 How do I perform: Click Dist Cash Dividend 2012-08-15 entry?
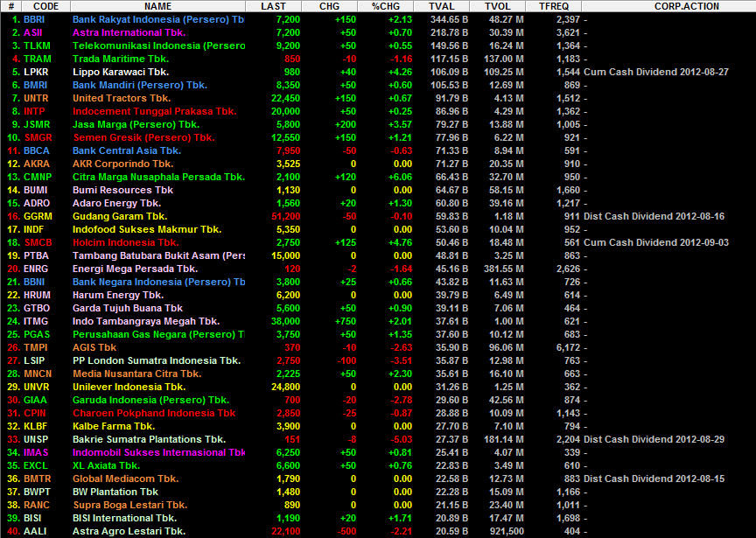coord(654,479)
